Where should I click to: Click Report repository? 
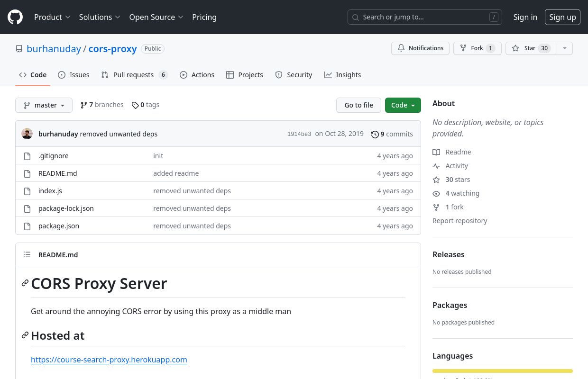(459, 221)
